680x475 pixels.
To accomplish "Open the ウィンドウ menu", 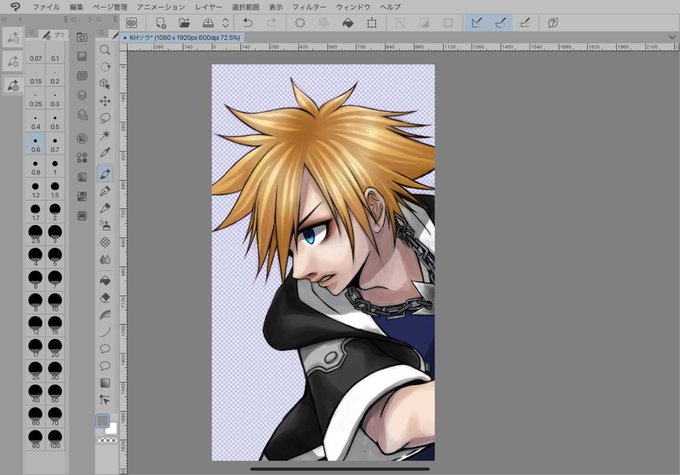I will 353,7.
